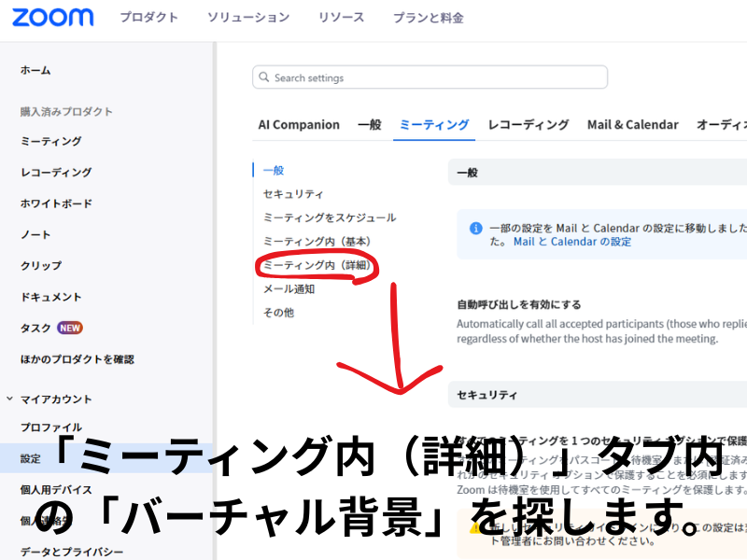This screenshot has width=747, height=560.
Task: Click the 購入済みプロダクト sidebar heading
Action: pos(66,112)
